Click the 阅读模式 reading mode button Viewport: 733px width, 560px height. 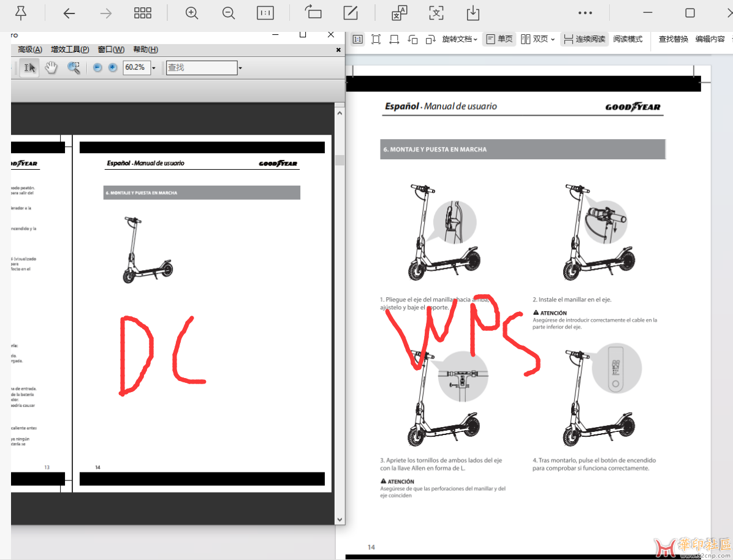(628, 39)
